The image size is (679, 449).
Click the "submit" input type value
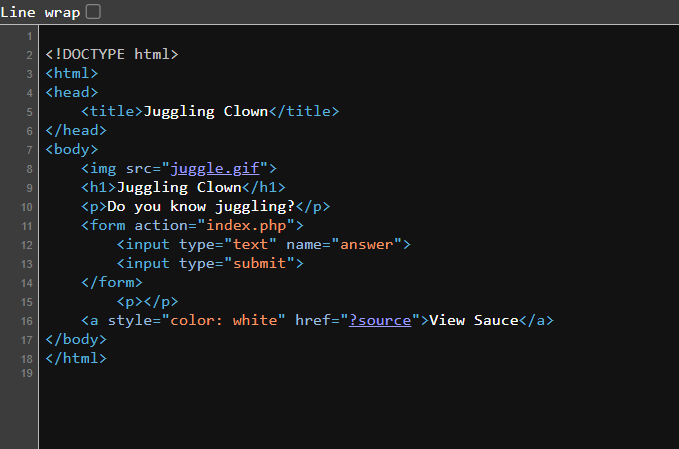coord(263,263)
